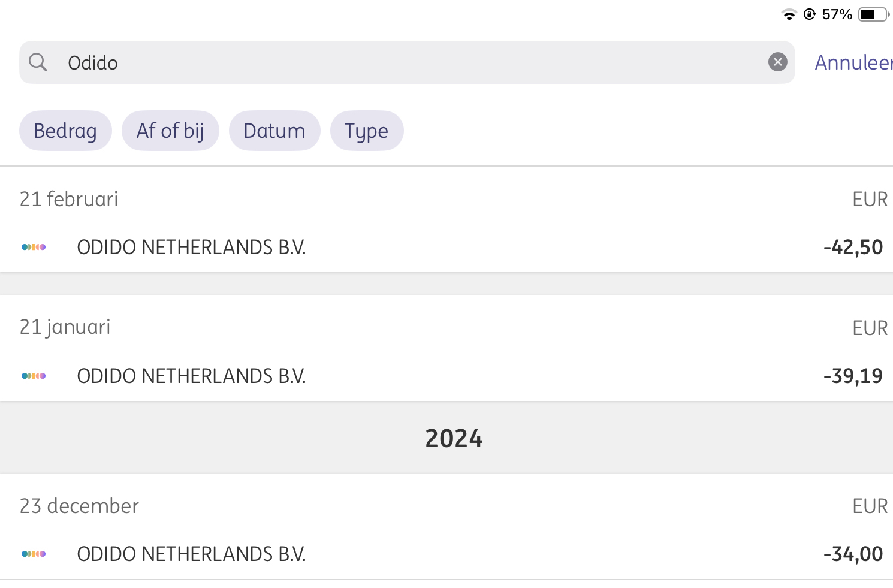Tap the battery indicator icon

point(874,14)
